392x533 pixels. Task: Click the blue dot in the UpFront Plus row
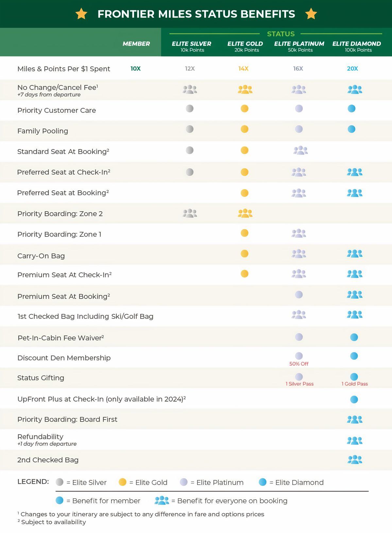354,399
